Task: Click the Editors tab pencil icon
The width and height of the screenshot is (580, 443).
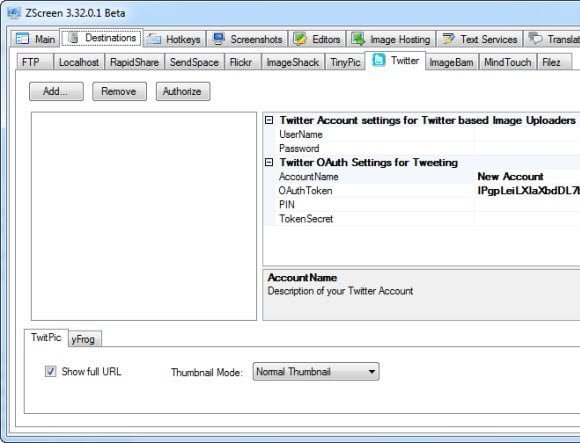Action: click(x=300, y=39)
